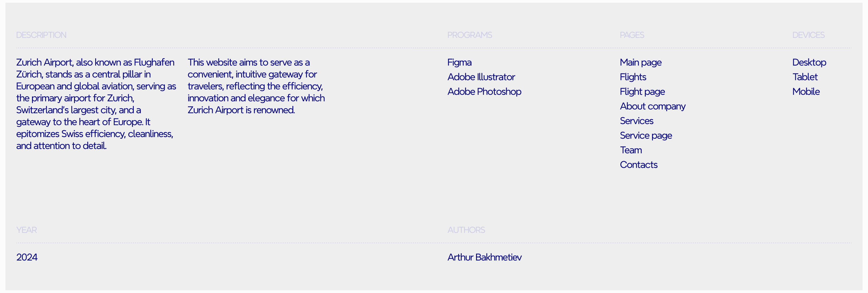Select the Flight page item
The height and width of the screenshot is (293, 868).
pyautogui.click(x=642, y=92)
